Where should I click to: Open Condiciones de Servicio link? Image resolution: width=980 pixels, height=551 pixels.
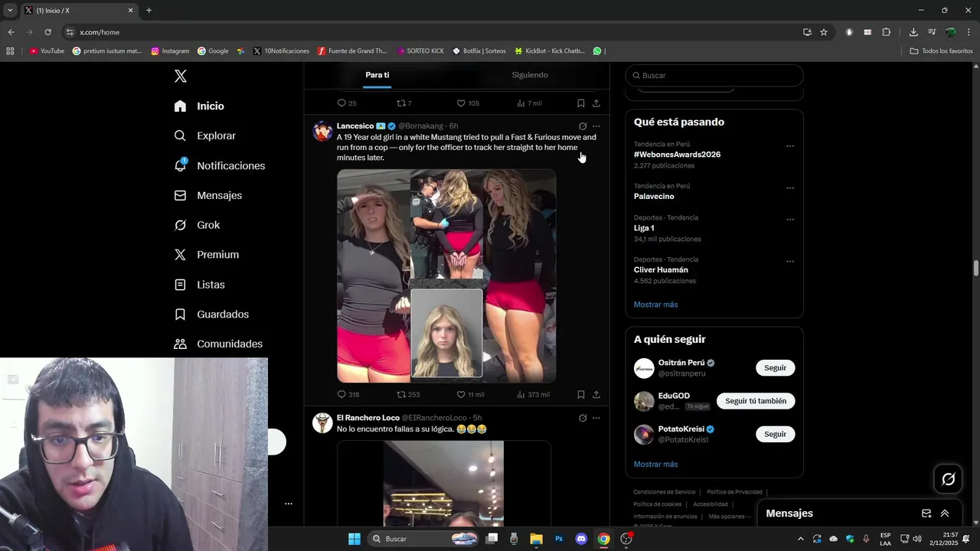(664, 492)
